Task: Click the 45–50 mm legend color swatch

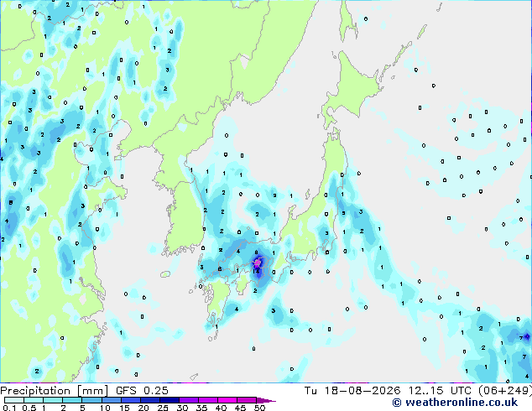Action: point(247,400)
